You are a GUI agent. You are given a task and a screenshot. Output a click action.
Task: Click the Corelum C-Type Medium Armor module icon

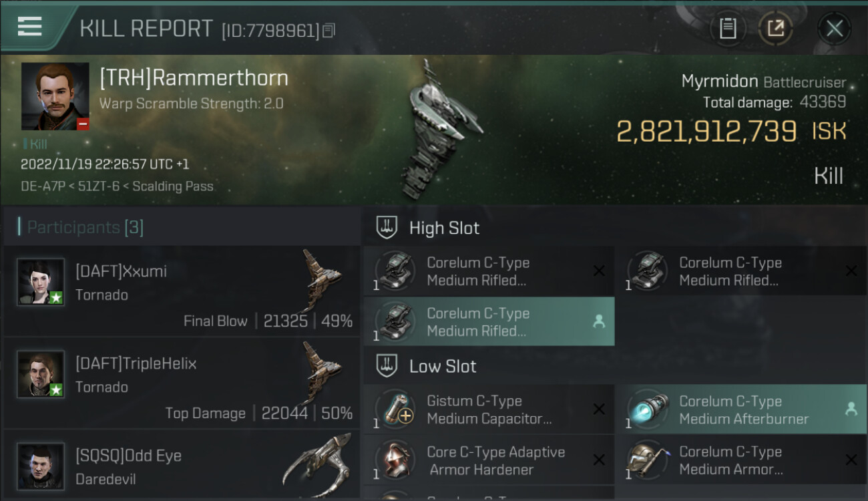click(648, 460)
